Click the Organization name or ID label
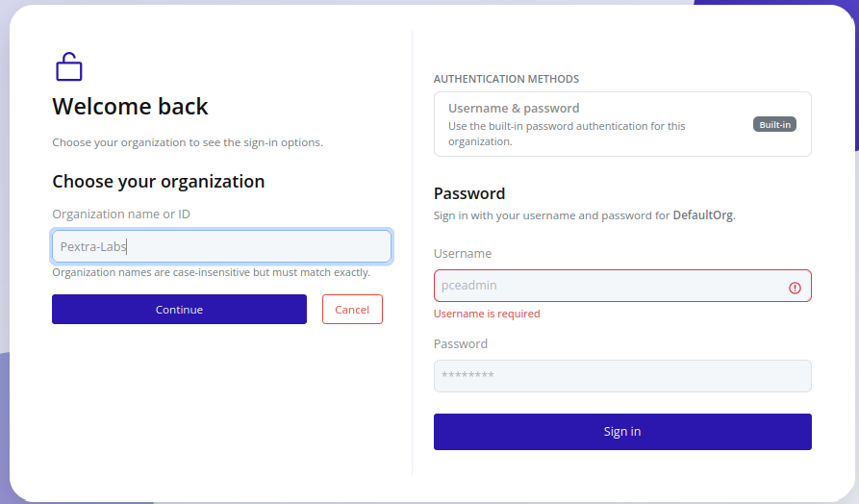The width and height of the screenshot is (859, 504). coord(121,214)
